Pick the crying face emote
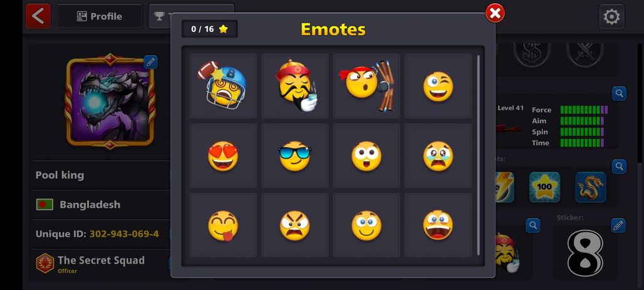 tap(439, 156)
